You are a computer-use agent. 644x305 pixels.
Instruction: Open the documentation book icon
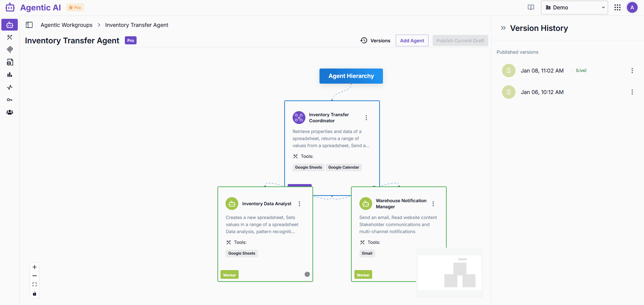pyautogui.click(x=531, y=7)
